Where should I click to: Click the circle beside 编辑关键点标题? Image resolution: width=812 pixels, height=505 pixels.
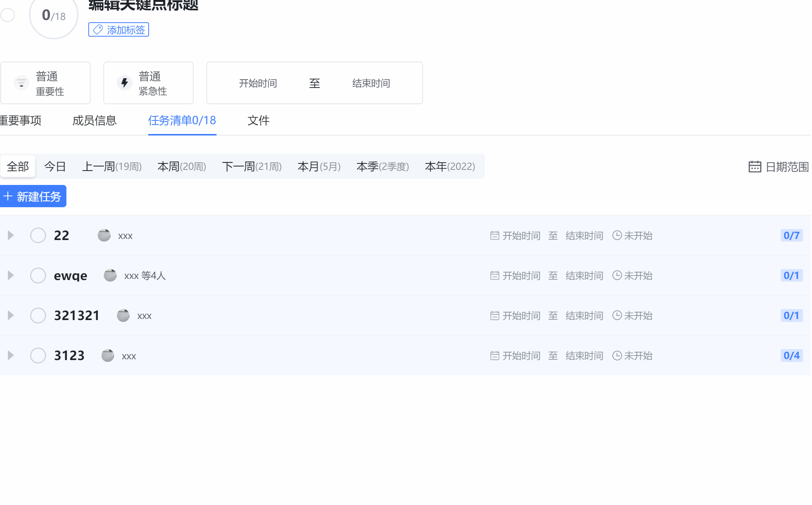pyautogui.click(x=8, y=15)
